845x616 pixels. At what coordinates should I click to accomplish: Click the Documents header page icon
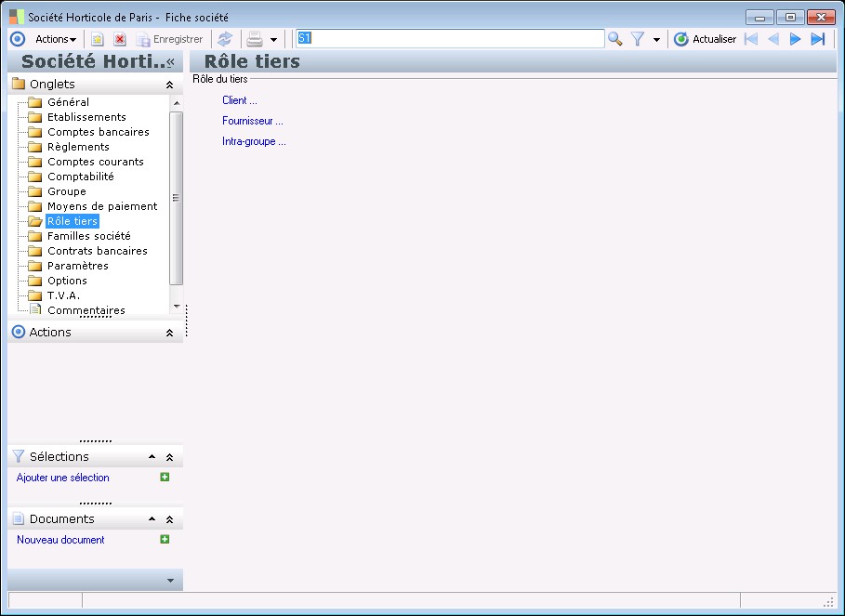click(19, 518)
